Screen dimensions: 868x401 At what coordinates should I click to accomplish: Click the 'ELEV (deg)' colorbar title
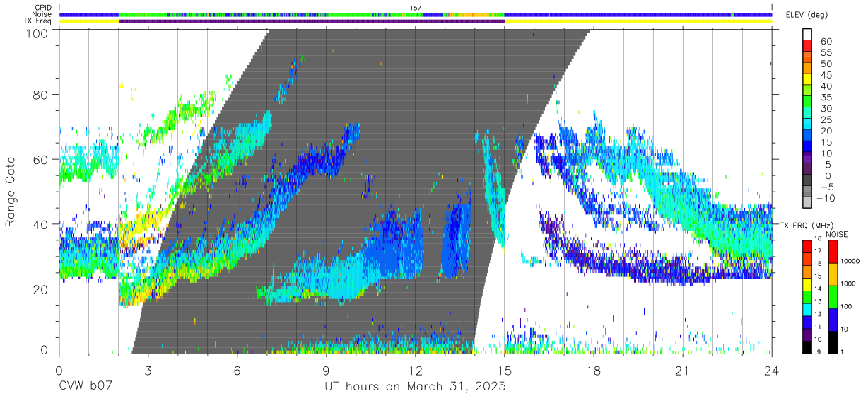807,15
